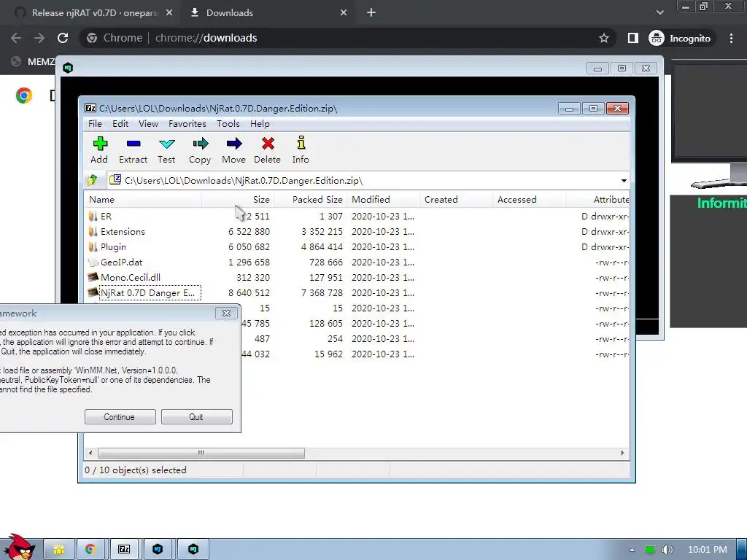
Task: Open Chrome from the taskbar
Action: click(90, 550)
